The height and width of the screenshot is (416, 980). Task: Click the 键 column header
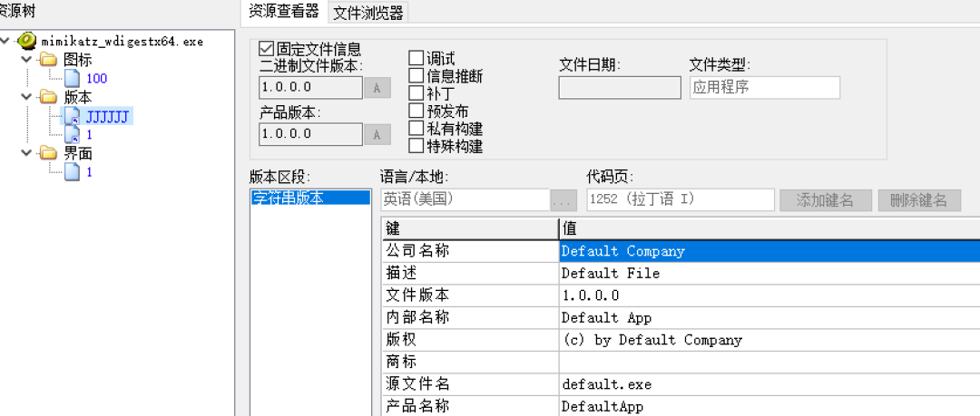pyautogui.click(x=469, y=228)
